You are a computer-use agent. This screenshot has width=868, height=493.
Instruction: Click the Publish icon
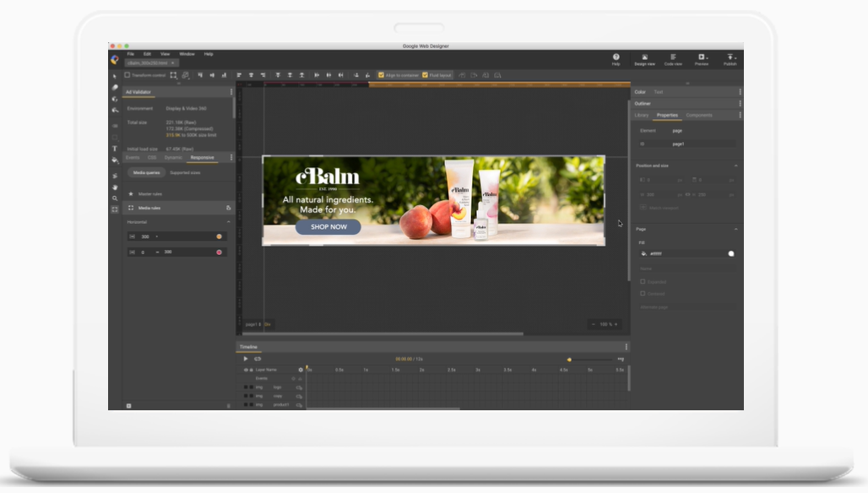point(730,59)
